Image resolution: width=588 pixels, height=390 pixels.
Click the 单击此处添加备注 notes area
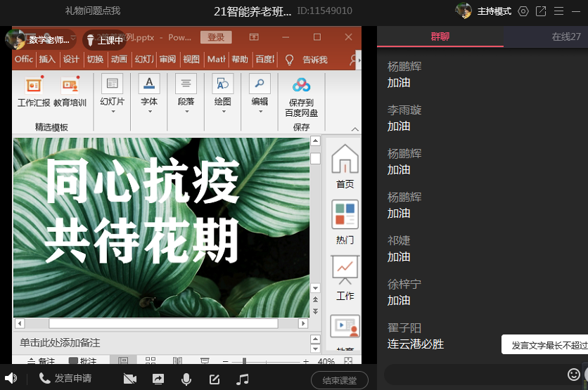pyautogui.click(x=161, y=343)
